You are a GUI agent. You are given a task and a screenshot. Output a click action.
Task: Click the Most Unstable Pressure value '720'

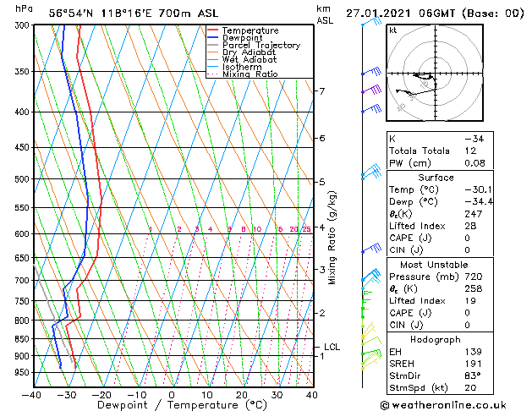point(474,277)
